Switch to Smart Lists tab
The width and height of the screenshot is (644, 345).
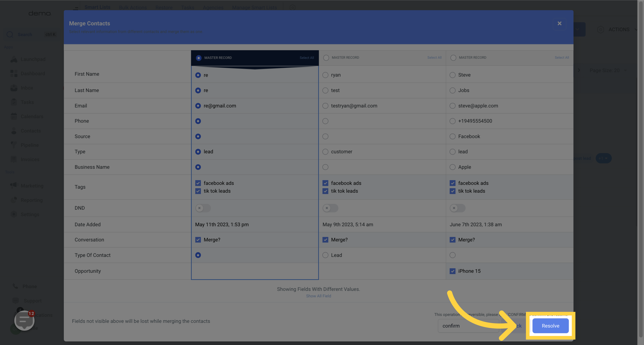click(97, 7)
